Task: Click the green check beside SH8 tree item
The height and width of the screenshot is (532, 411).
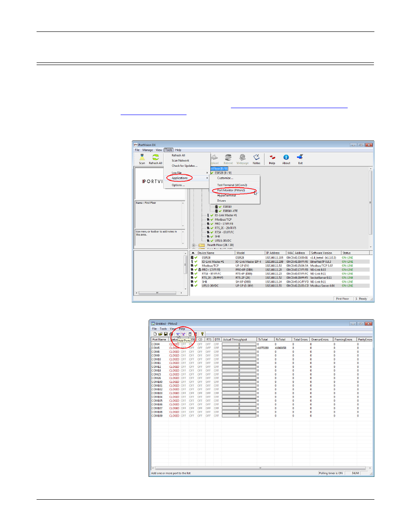Action: pos(212,236)
